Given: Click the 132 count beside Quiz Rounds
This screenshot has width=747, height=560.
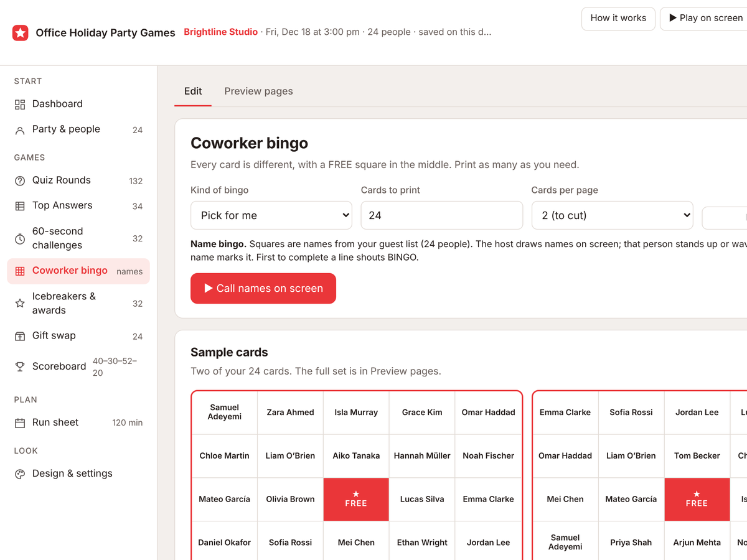Looking at the screenshot, I should (x=136, y=181).
